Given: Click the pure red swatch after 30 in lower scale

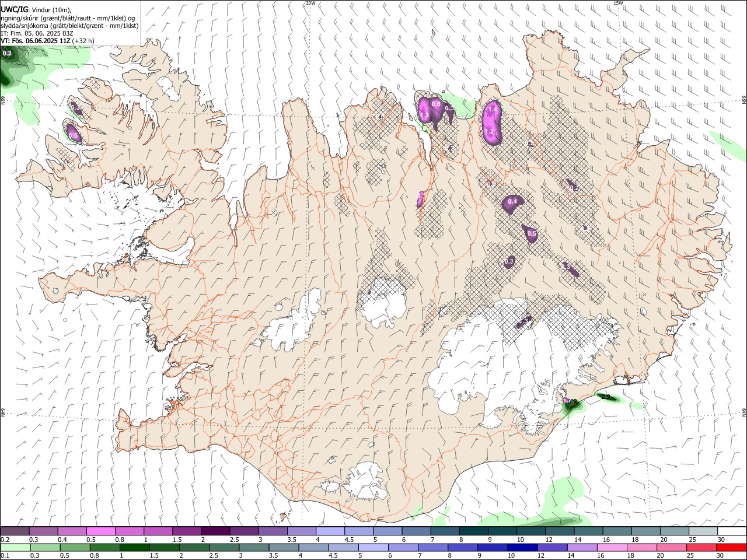Looking at the screenshot, I should [732, 548].
